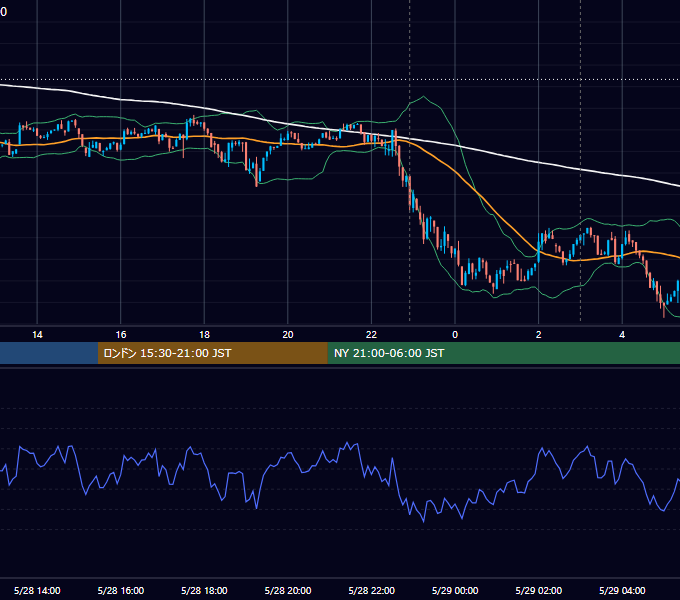Click the "4" hour label on the price chart axis

click(622, 335)
